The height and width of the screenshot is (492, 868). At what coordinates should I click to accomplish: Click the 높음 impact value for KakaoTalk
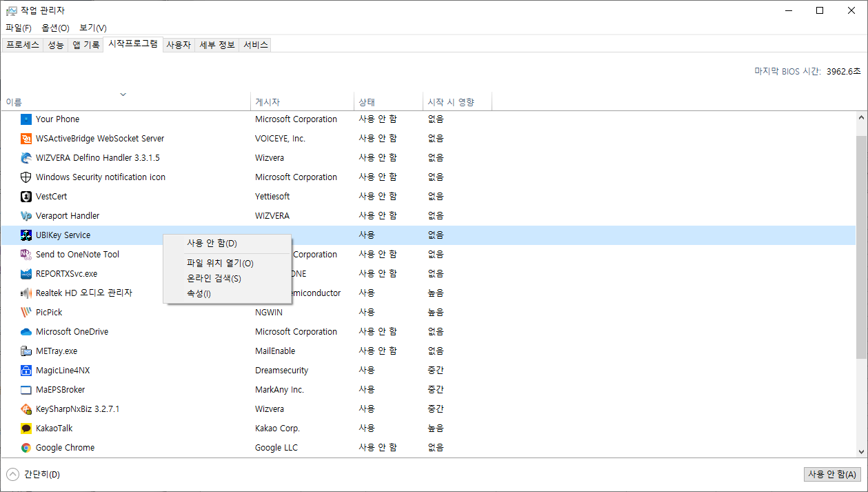pos(436,429)
